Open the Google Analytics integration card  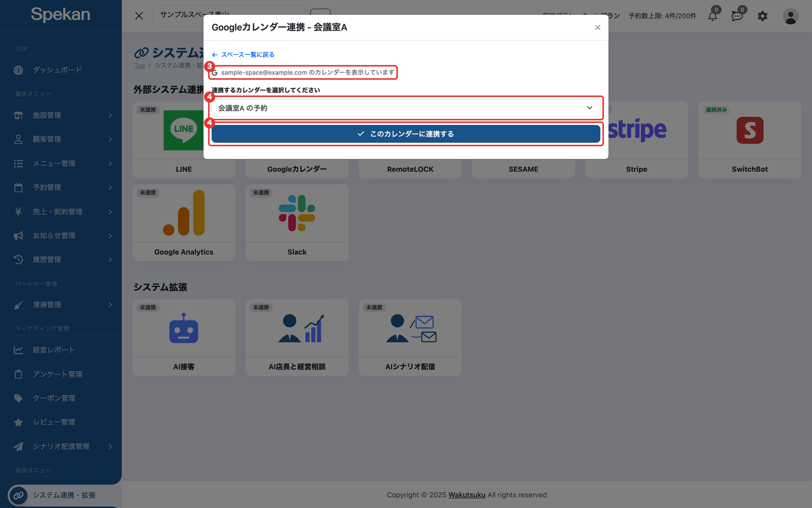click(x=184, y=223)
